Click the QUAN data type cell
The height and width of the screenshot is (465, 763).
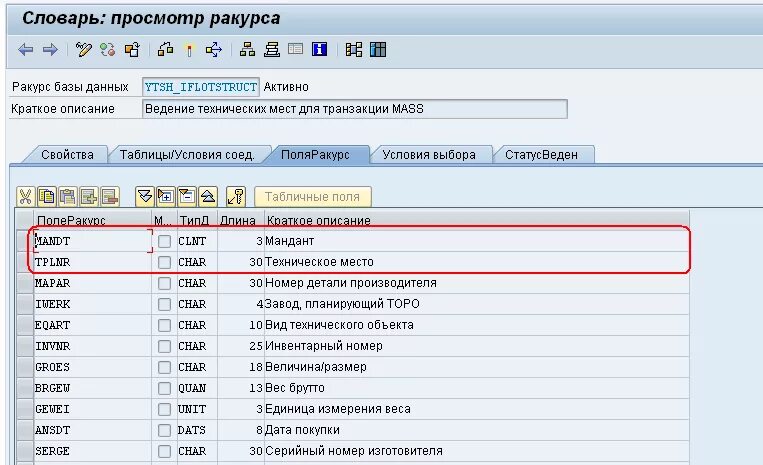tap(197, 388)
